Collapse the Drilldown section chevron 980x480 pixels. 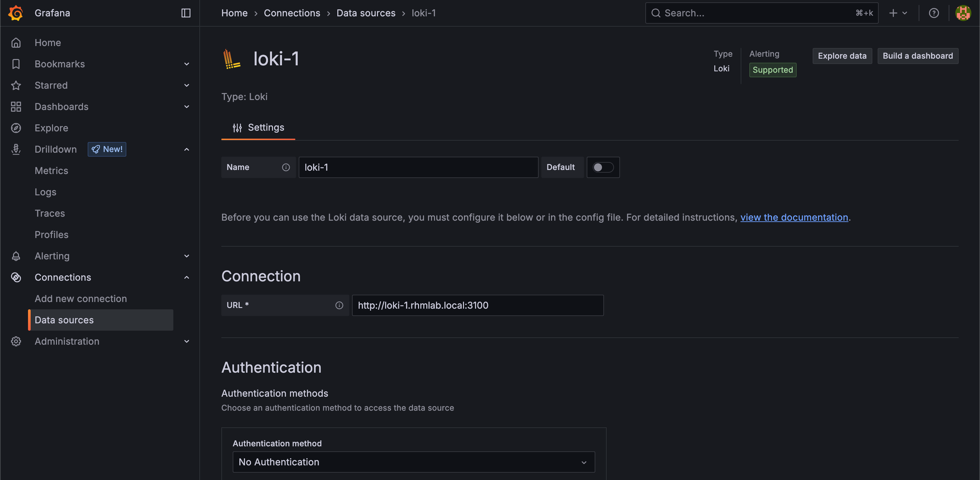point(186,149)
